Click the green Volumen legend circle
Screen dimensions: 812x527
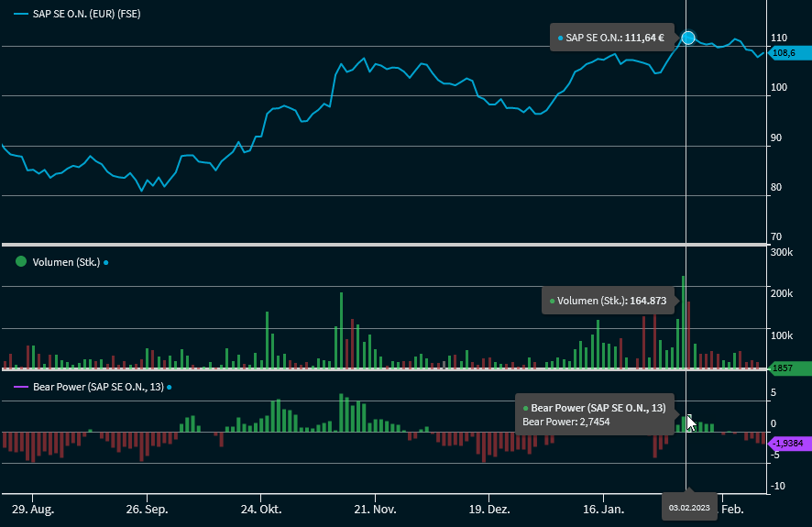21,262
